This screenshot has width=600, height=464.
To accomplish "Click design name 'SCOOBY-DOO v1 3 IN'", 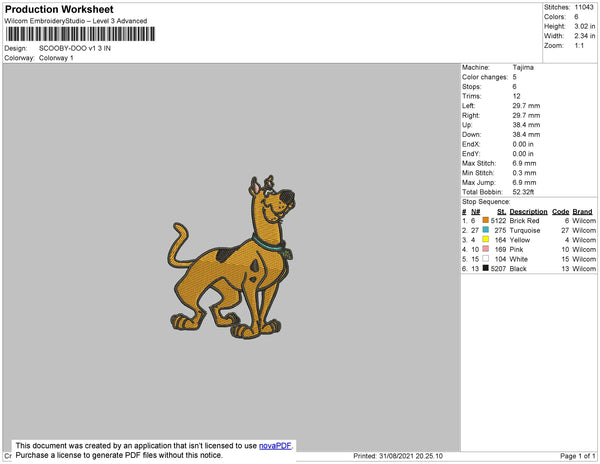I will click(75, 48).
